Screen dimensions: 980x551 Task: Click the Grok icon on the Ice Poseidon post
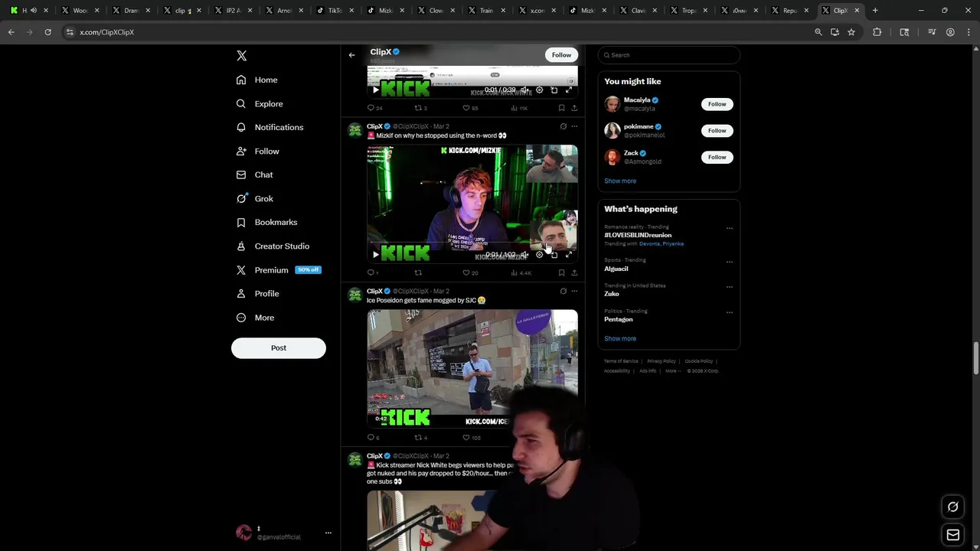(x=563, y=291)
